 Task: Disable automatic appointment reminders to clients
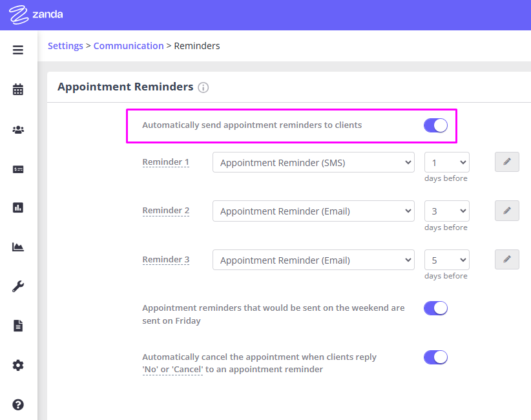click(435, 125)
